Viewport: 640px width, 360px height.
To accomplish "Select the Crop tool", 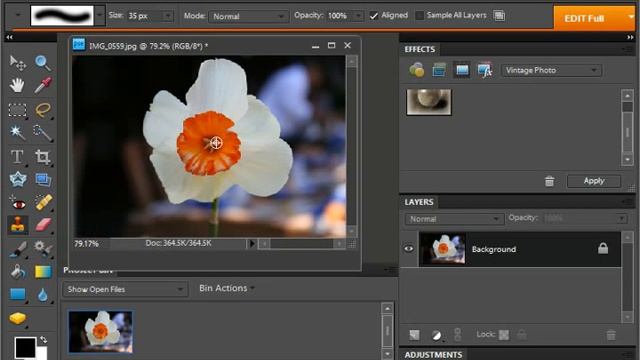I will click(x=42, y=157).
